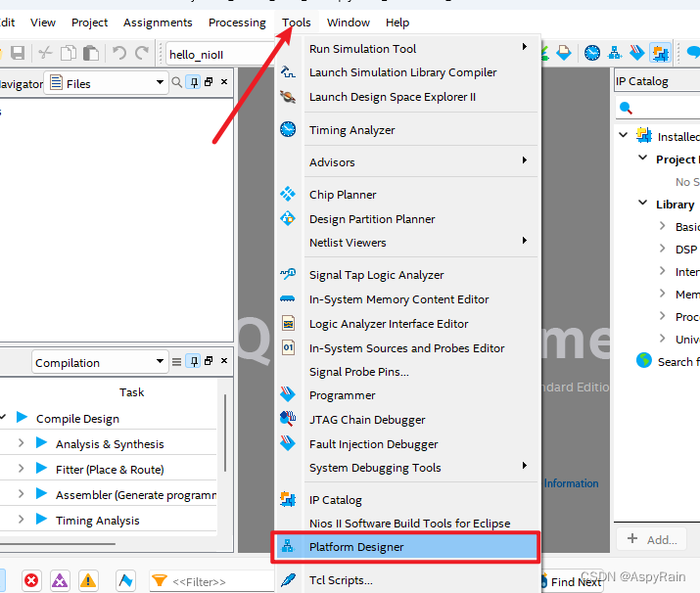700x593 pixels.
Task: Undock the Tasks panel
Action: [x=209, y=361]
